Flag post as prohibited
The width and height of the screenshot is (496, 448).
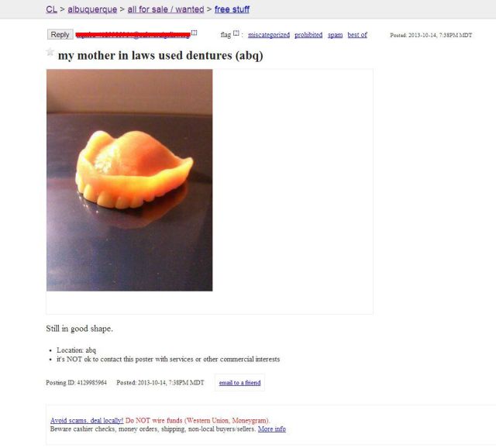(308, 35)
